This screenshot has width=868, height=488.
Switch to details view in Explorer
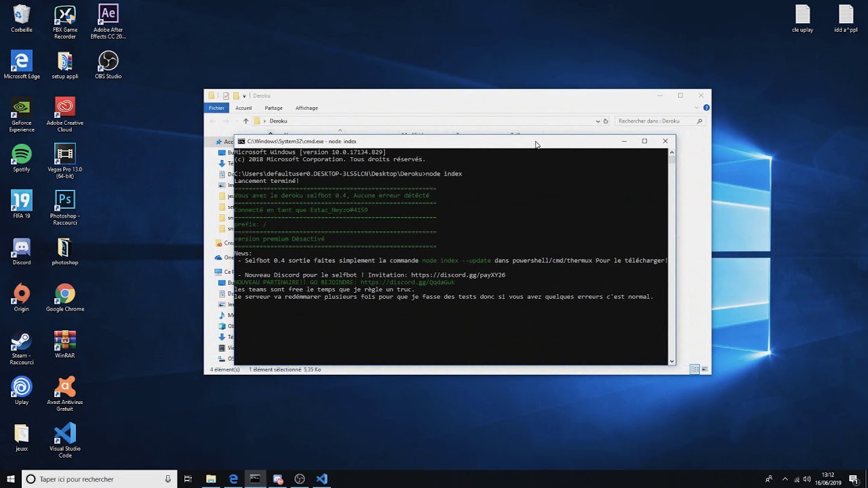coord(694,369)
